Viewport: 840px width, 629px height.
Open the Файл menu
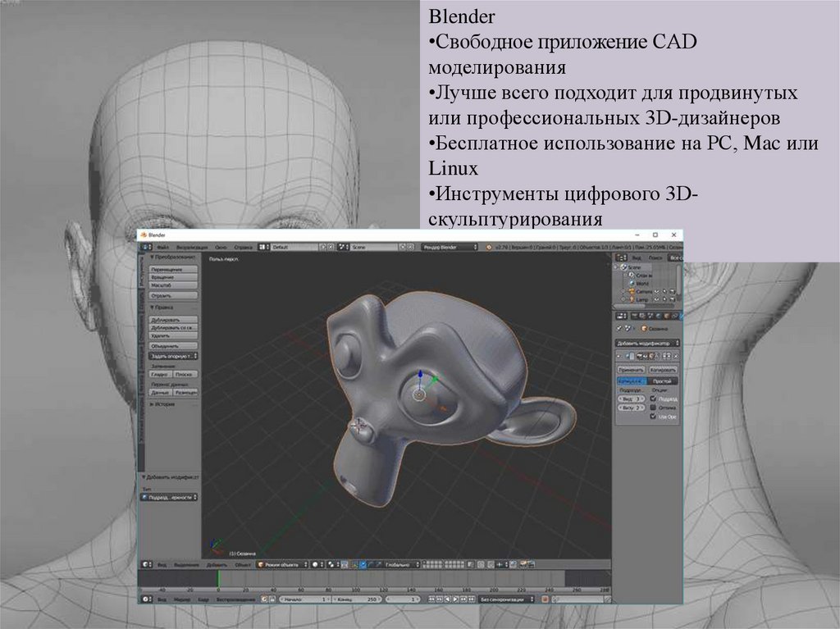(x=162, y=246)
